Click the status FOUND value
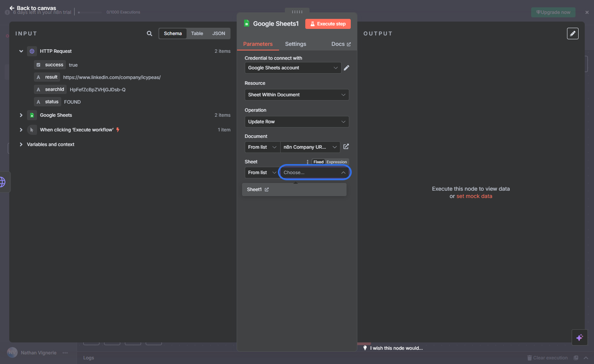Viewport: 594px width, 364px height. click(x=72, y=102)
